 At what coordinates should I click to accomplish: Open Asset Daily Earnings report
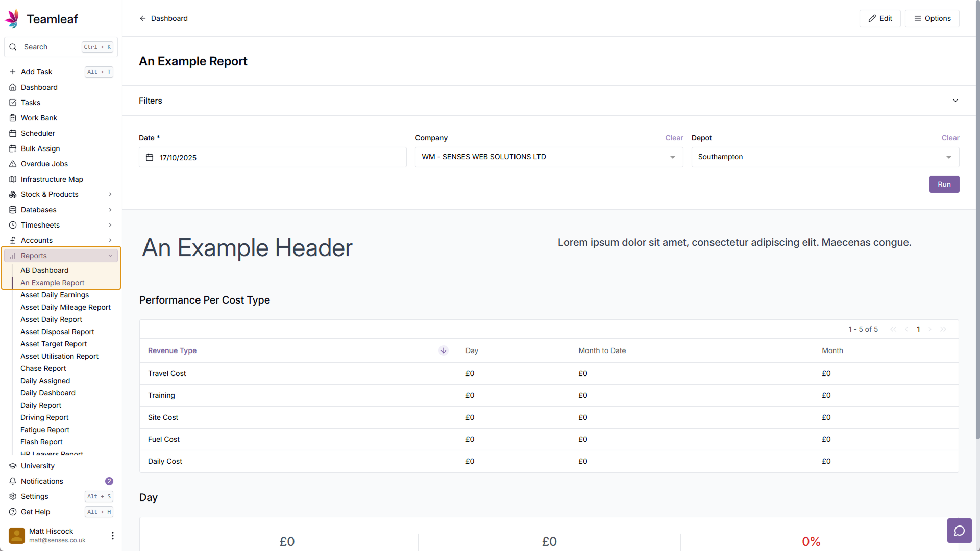[x=55, y=295]
